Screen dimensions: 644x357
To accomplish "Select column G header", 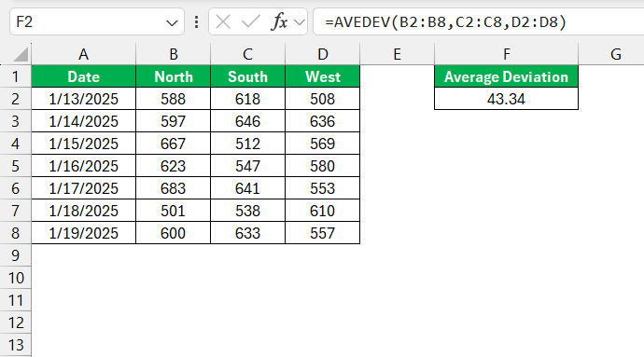I will (611, 54).
